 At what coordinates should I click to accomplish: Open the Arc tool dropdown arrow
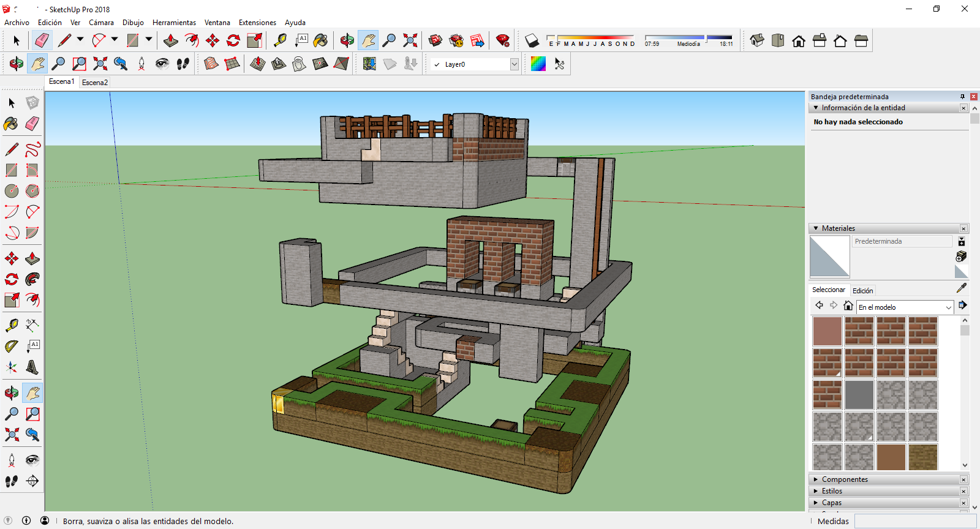tap(115, 40)
